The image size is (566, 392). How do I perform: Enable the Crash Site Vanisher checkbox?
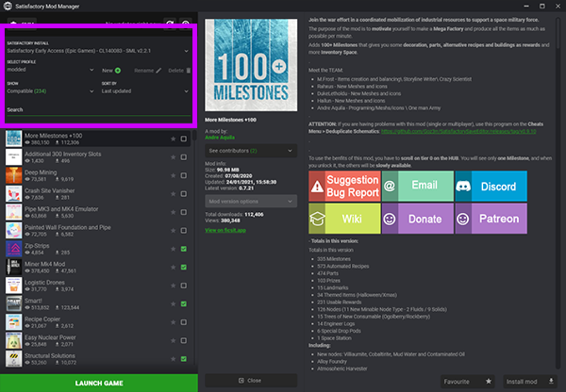pos(184,194)
